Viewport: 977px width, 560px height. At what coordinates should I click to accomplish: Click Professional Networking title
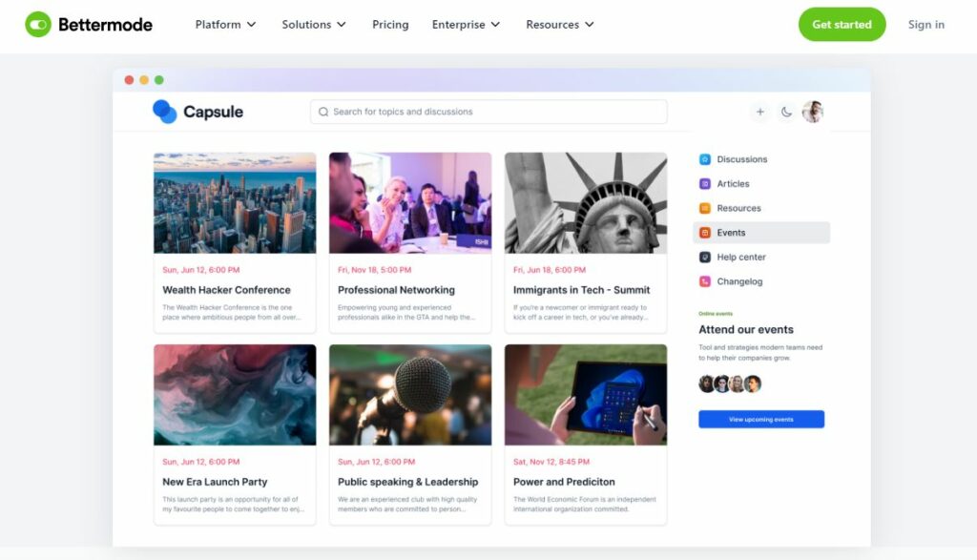tap(396, 290)
